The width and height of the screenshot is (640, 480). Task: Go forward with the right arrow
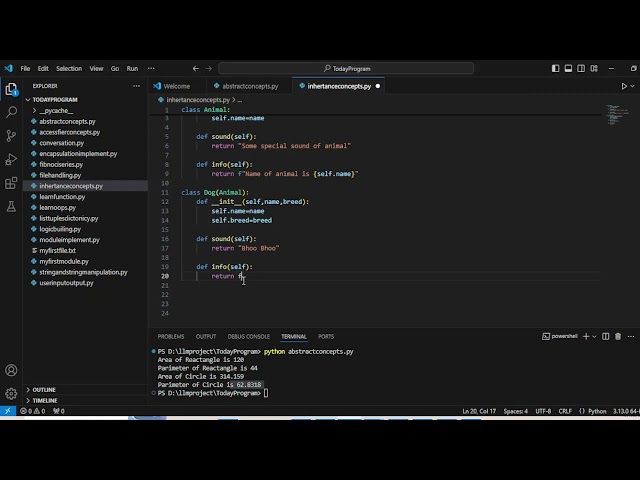pos(209,69)
